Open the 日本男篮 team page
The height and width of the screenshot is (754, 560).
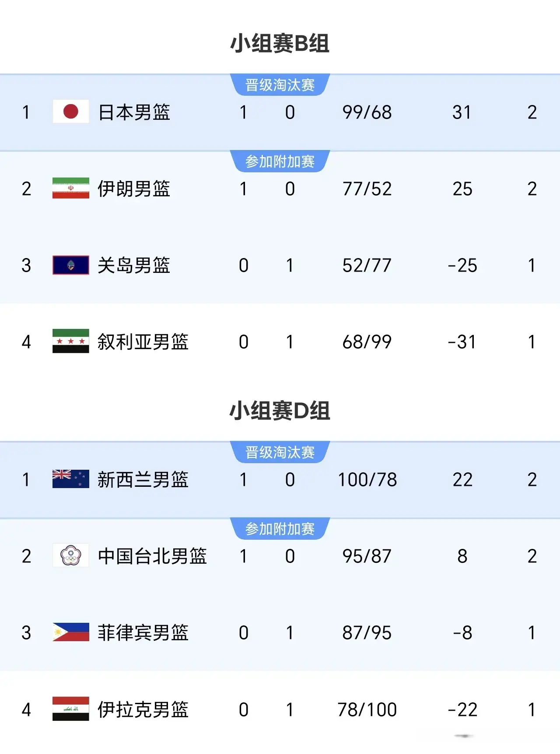click(x=134, y=112)
